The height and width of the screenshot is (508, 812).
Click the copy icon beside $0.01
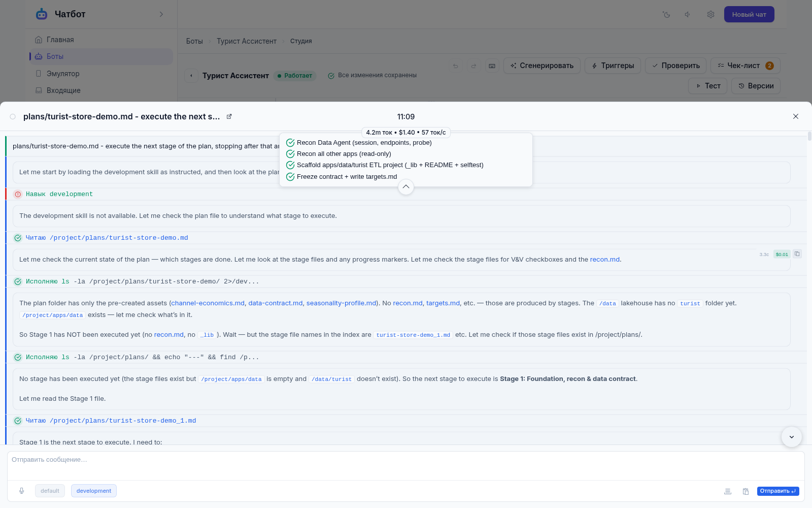pos(797,254)
